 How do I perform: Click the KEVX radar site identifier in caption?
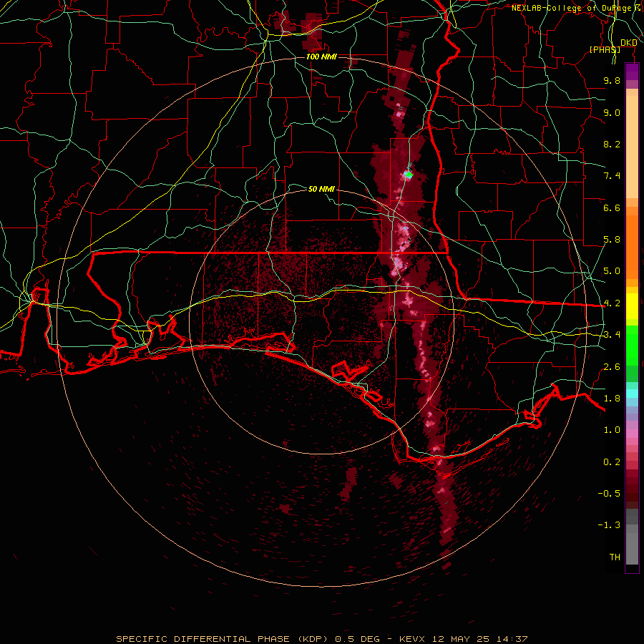[x=413, y=639]
